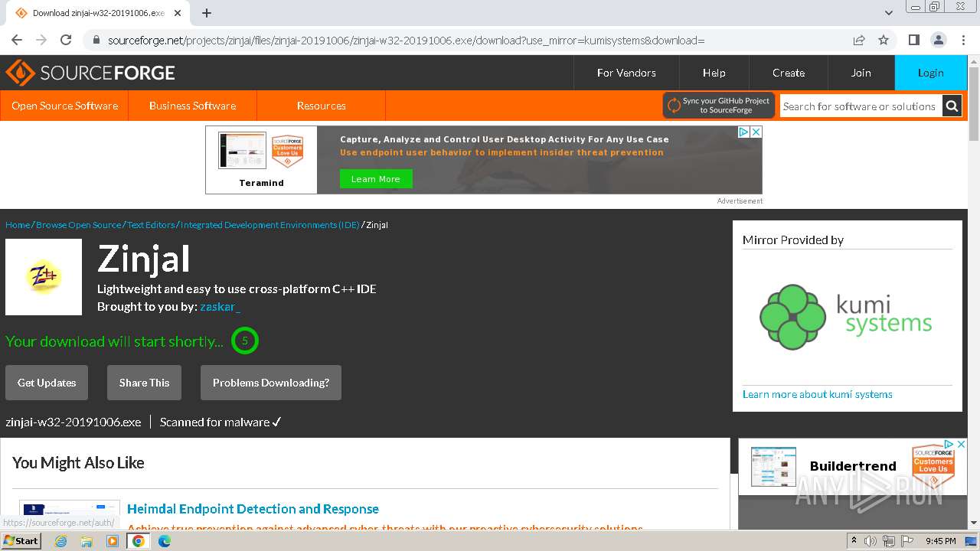Click Browse Open Source breadcrumb
This screenshot has height=551, width=980.
tap(78, 225)
